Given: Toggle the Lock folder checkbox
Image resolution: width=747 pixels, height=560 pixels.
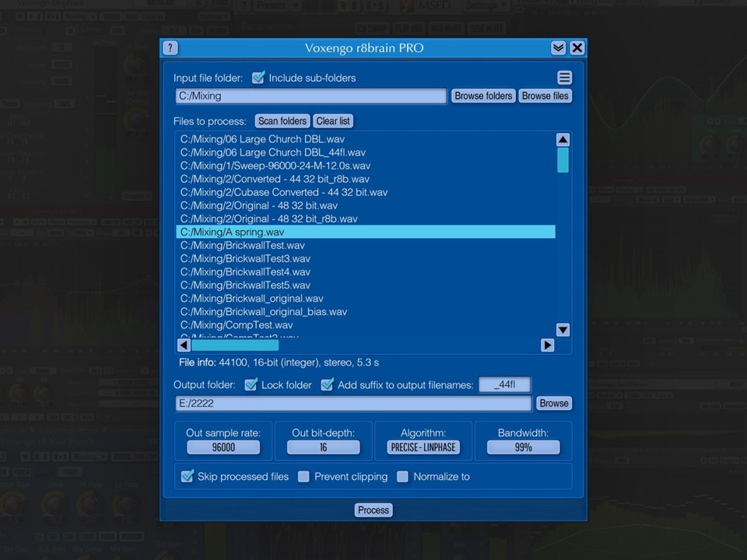Looking at the screenshot, I should tap(251, 384).
